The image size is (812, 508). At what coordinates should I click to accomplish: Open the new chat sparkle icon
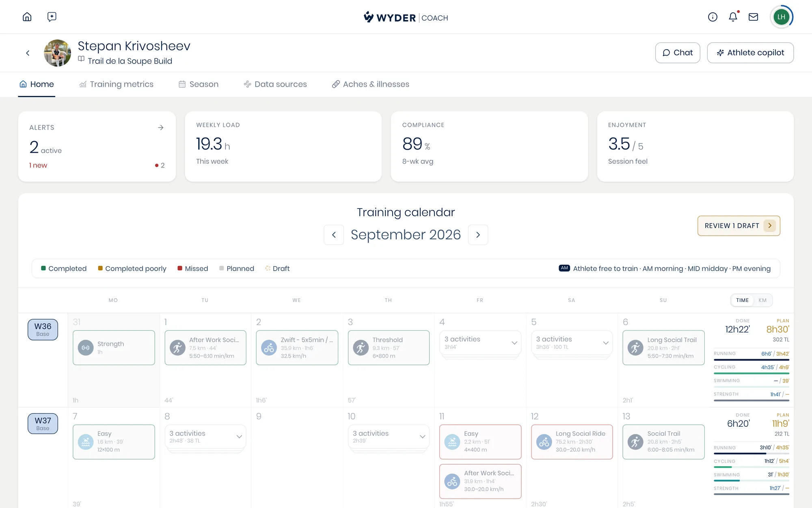pyautogui.click(x=52, y=17)
